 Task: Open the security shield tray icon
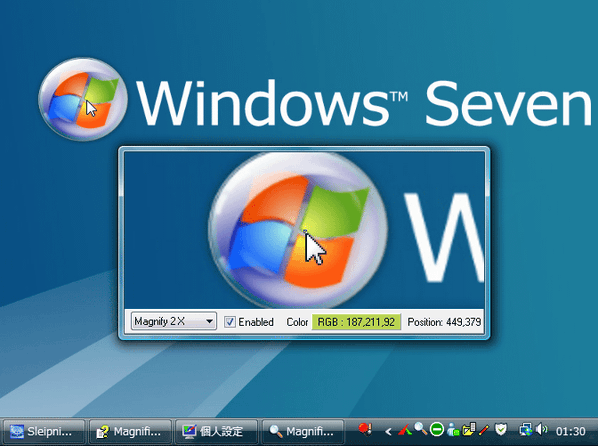[x=500, y=430]
